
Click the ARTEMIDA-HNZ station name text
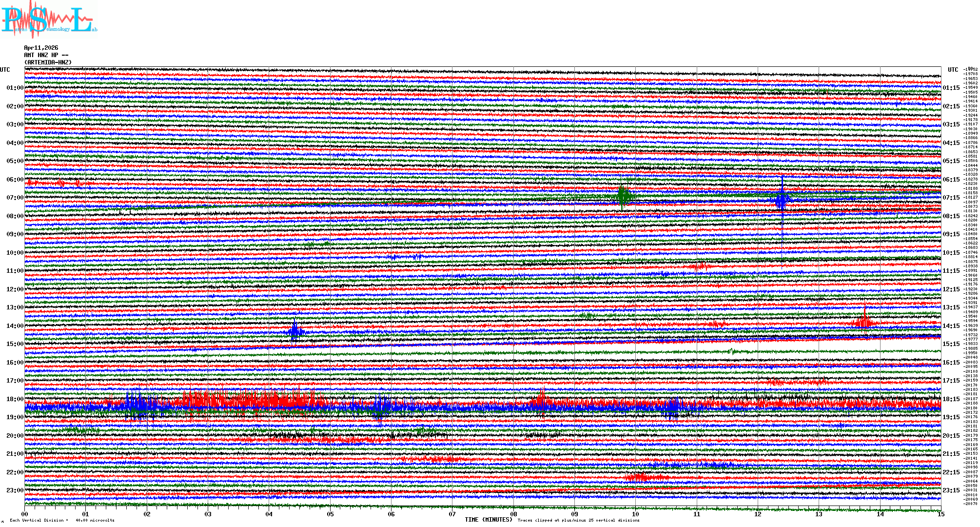tap(48, 62)
